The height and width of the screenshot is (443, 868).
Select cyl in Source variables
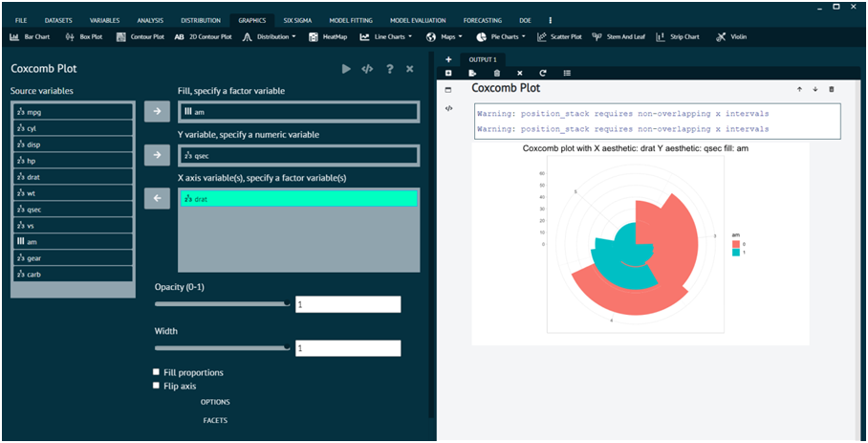click(73, 128)
